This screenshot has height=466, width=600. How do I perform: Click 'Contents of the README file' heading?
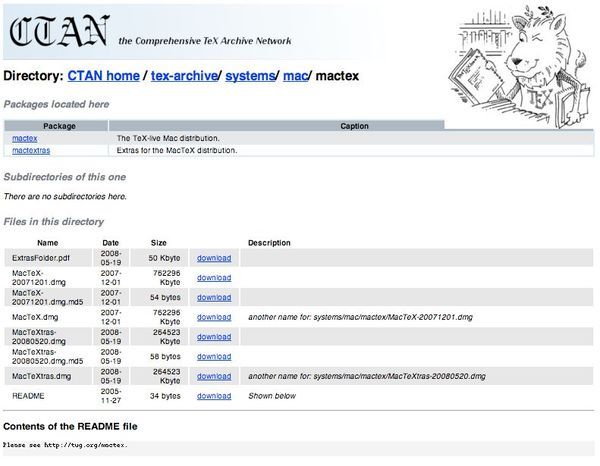pos(70,426)
